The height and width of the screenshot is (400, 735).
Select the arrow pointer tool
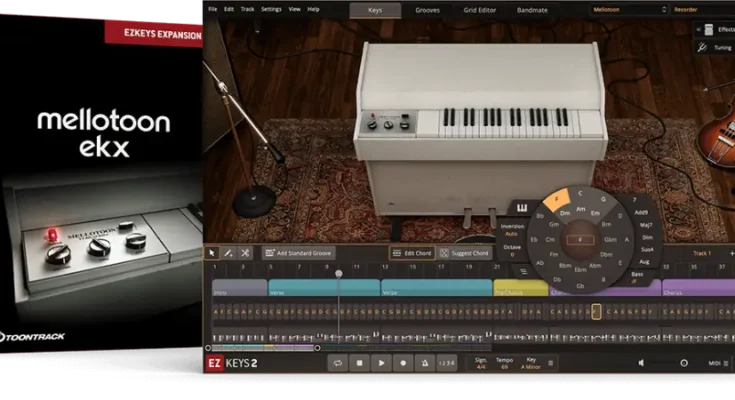click(x=212, y=253)
